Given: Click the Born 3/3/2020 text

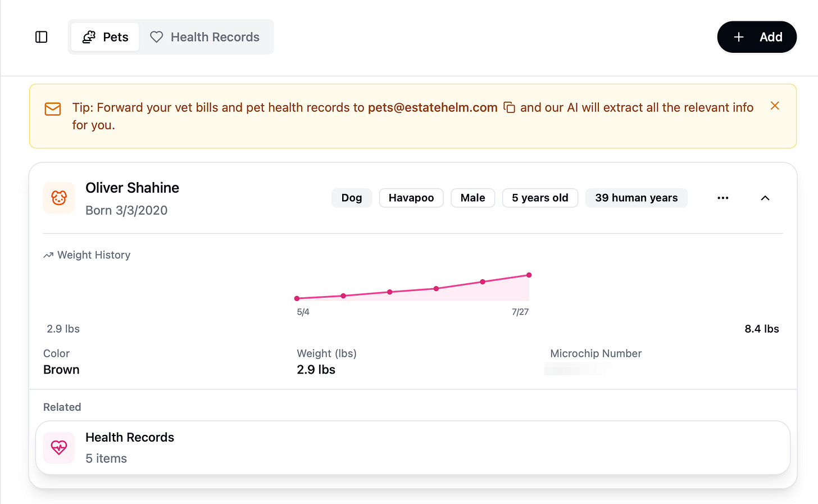Looking at the screenshot, I should (x=126, y=210).
